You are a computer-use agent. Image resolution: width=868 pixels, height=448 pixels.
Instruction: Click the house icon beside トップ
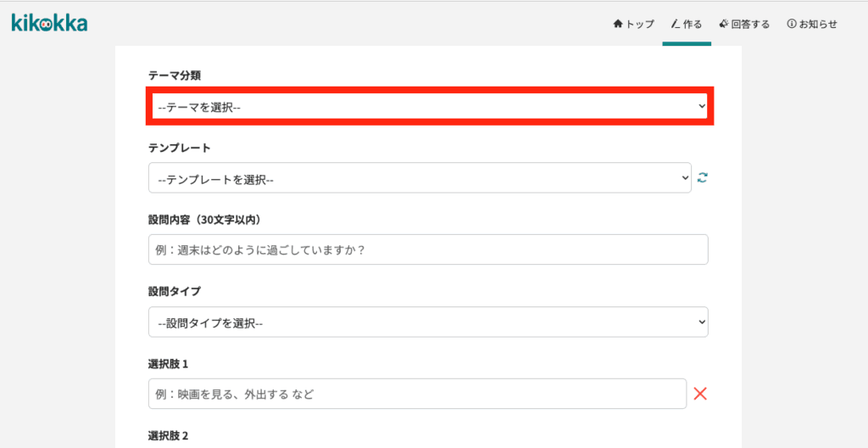(x=618, y=24)
